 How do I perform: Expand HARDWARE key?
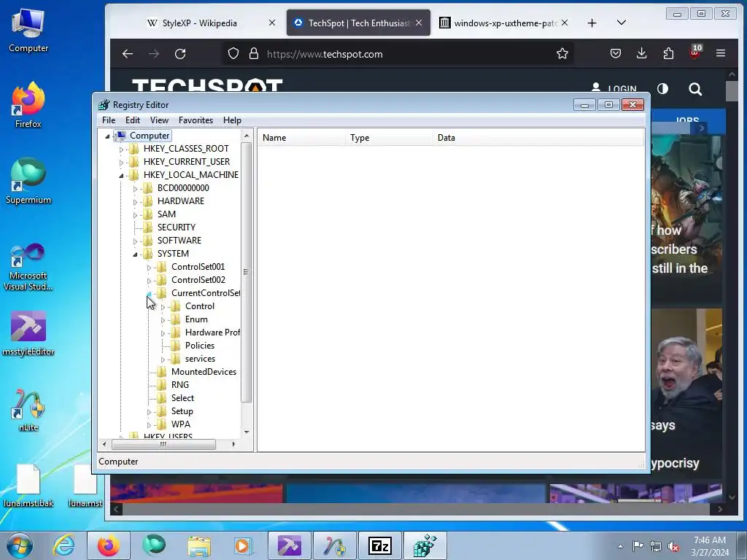point(135,202)
